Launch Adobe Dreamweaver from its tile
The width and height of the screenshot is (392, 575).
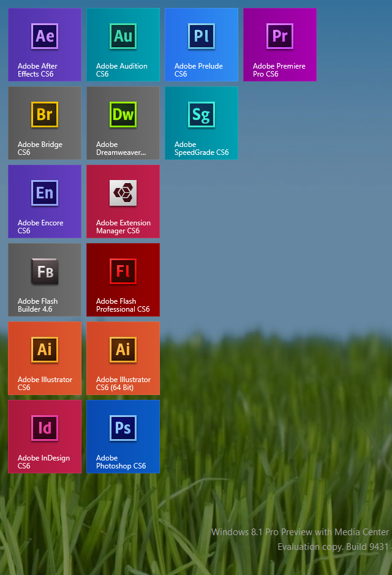(123, 123)
